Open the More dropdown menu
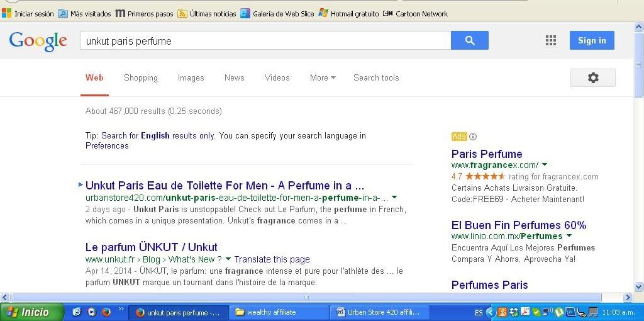Screen dimensions: 644x321 pyautogui.click(x=323, y=77)
